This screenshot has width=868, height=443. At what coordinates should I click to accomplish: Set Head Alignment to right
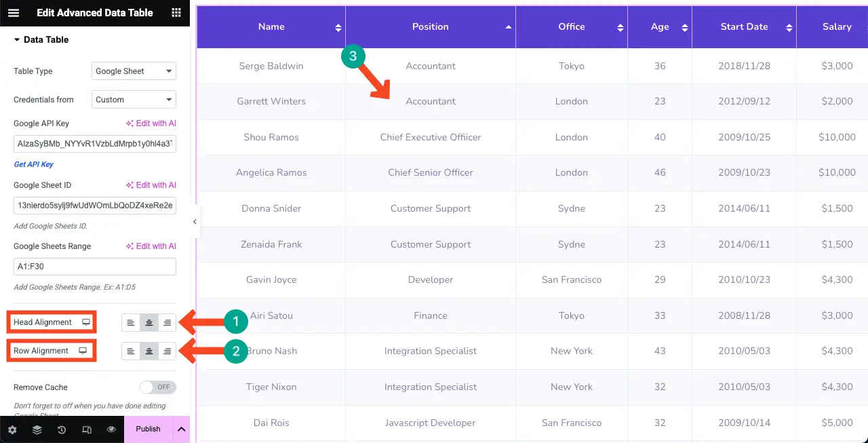tap(167, 322)
